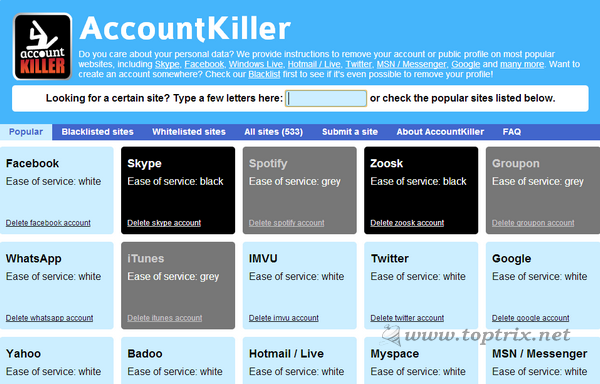Viewport: 600px width, 384px height.
Task: Click 'Delete groupon account' link
Action: (x=533, y=223)
